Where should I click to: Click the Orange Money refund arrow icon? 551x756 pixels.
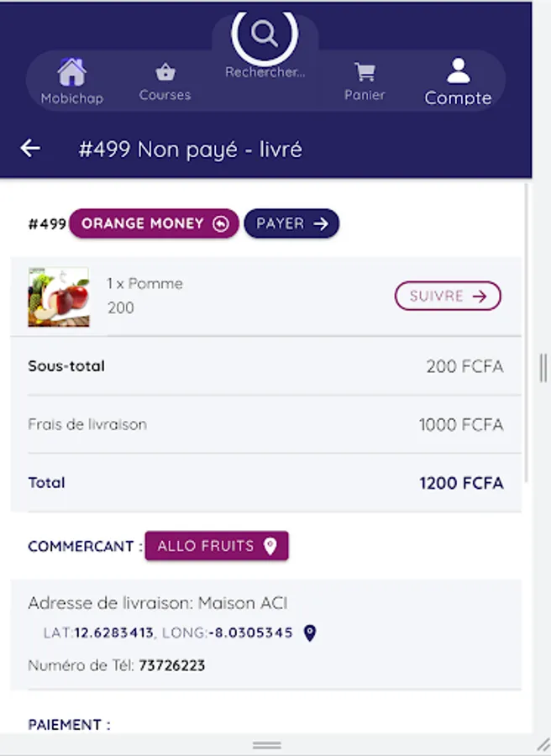(x=221, y=223)
